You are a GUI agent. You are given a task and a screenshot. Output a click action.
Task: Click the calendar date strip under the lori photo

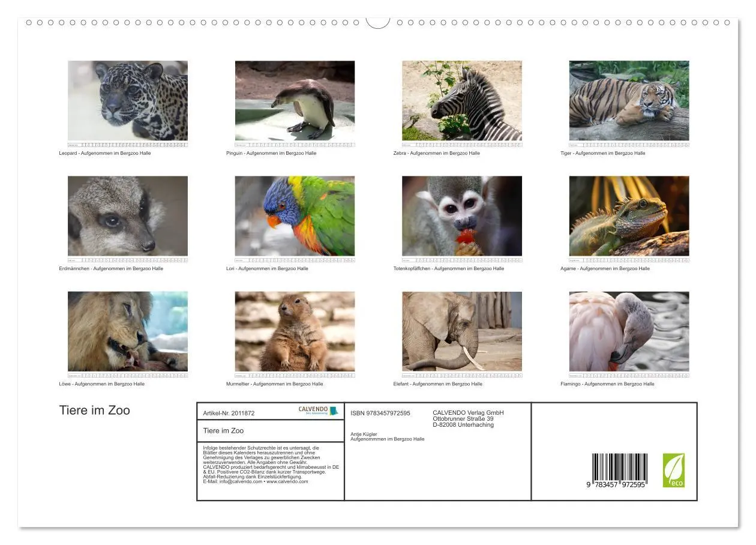click(295, 260)
